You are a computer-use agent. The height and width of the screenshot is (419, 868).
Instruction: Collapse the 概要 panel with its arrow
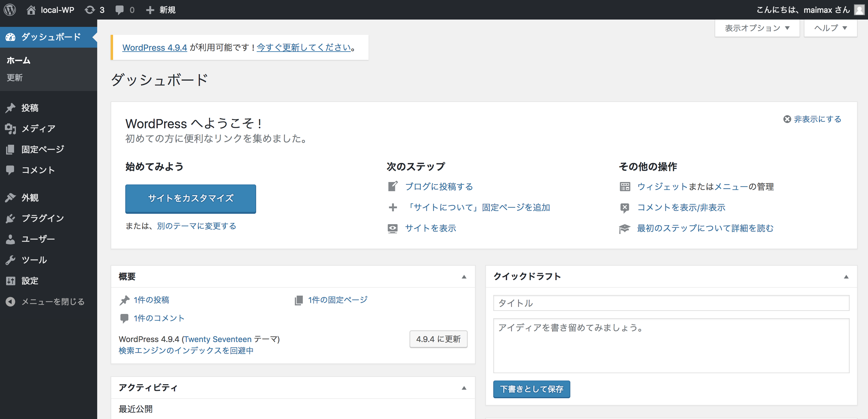coord(464,277)
